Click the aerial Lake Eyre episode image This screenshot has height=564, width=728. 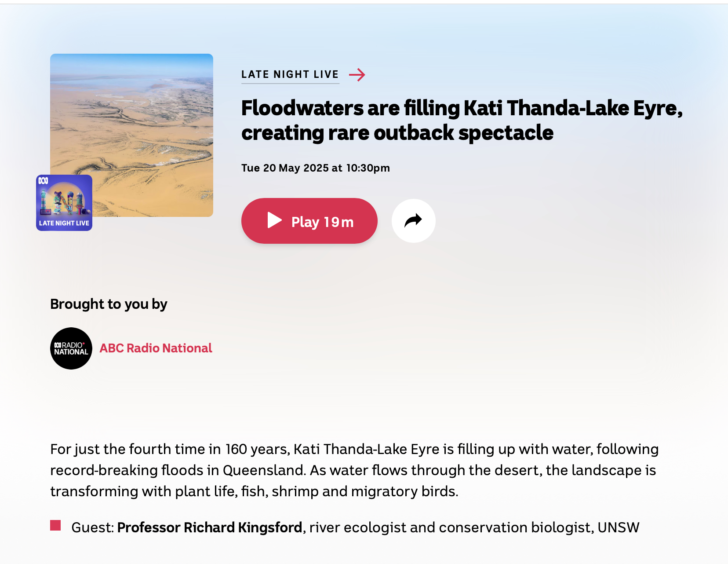tap(131, 135)
